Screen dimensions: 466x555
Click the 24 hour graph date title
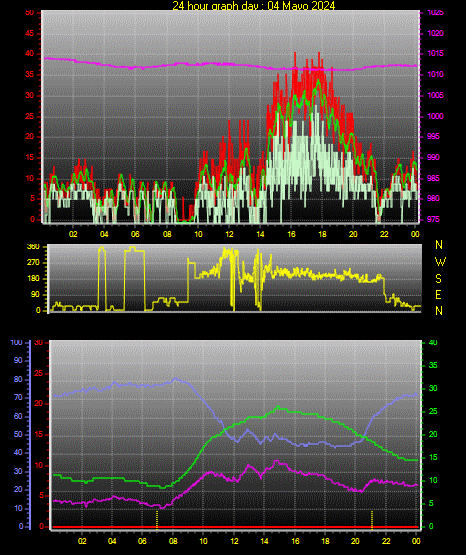pyautogui.click(x=253, y=5)
